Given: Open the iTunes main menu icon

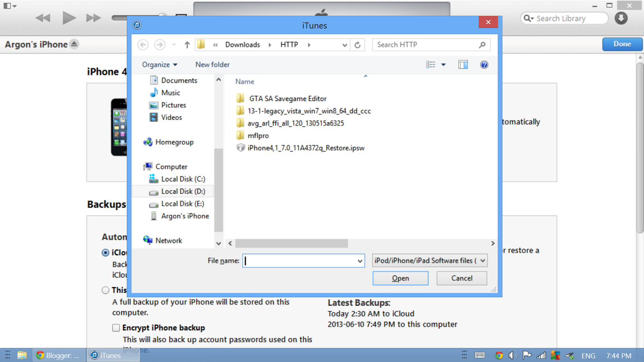Looking at the screenshot, I should pyautogui.click(x=10, y=6).
